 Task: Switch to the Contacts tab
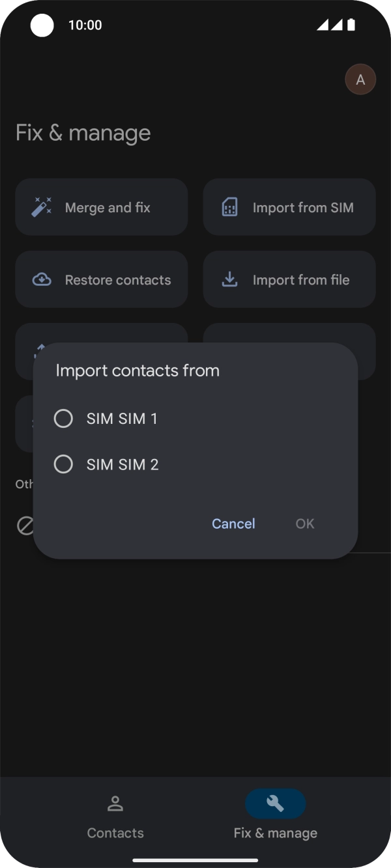click(115, 817)
